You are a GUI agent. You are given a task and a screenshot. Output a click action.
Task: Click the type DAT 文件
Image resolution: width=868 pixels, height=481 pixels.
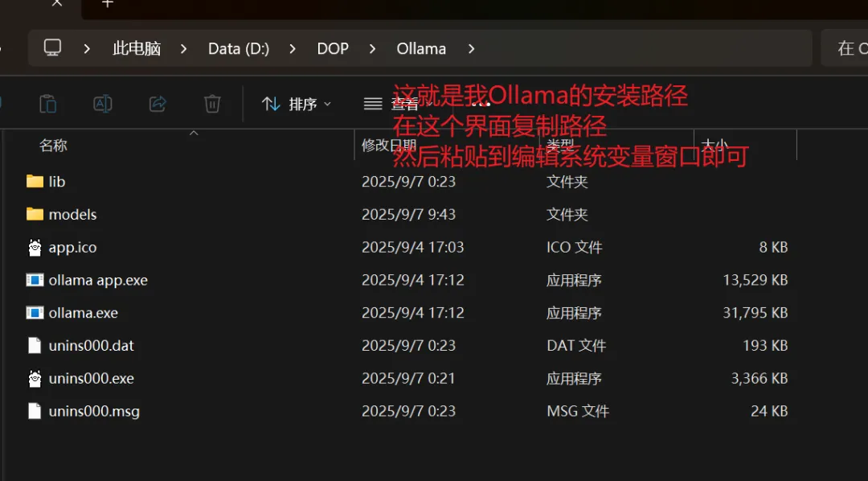tap(576, 345)
